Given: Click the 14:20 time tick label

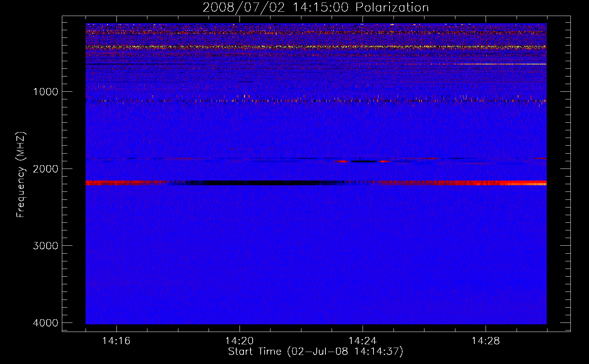Looking at the screenshot, I should tap(239, 341).
